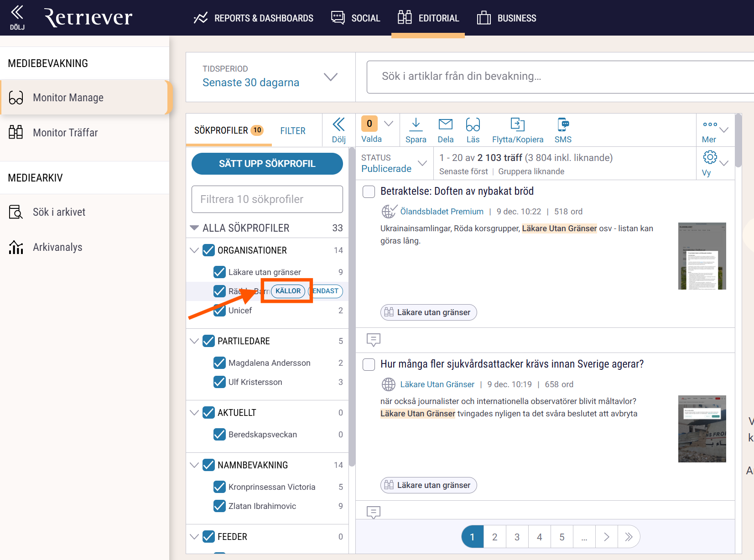The height and width of the screenshot is (560, 754).
Task: Select the sjukvårdsattacker article checkbox
Action: pos(369,364)
